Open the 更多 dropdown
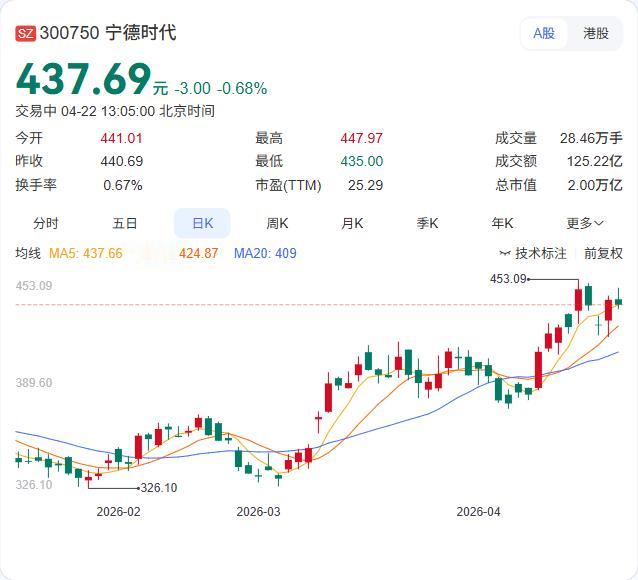The height and width of the screenshot is (580, 638). [585, 223]
